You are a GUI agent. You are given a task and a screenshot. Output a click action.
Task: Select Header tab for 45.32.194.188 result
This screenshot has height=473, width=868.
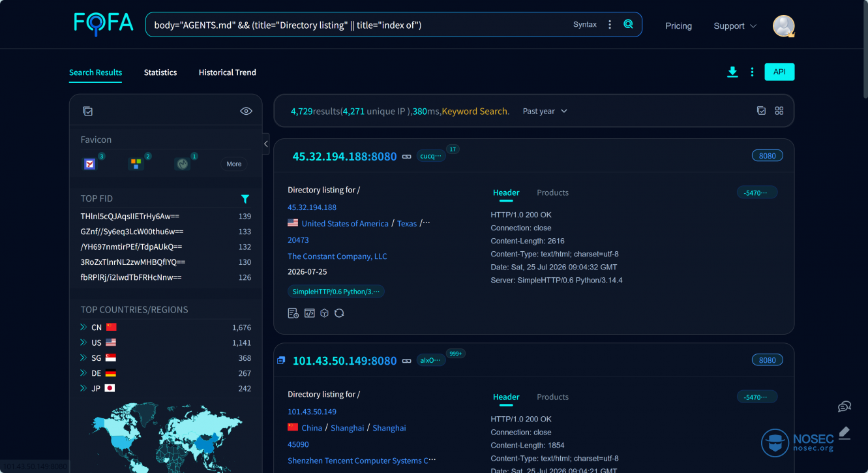click(506, 192)
